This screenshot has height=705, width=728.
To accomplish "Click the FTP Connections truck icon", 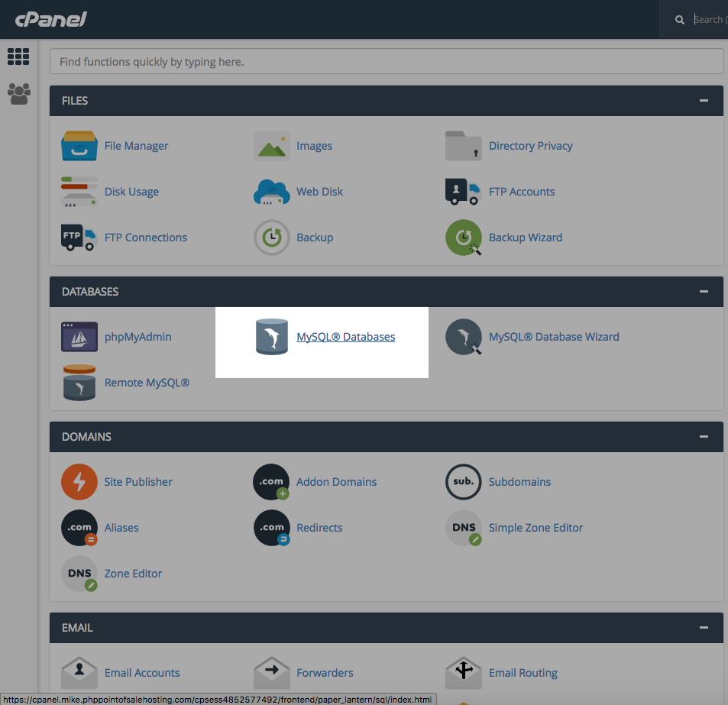I will [x=79, y=238].
